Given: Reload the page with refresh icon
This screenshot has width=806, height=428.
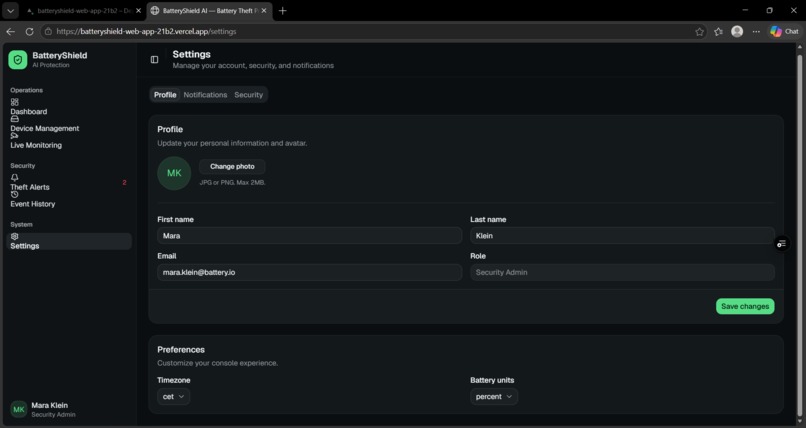Looking at the screenshot, I should [29, 31].
